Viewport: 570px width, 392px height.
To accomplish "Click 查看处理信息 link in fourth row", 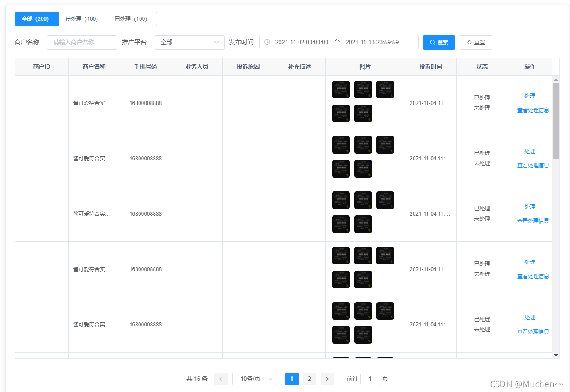I will pos(533,276).
